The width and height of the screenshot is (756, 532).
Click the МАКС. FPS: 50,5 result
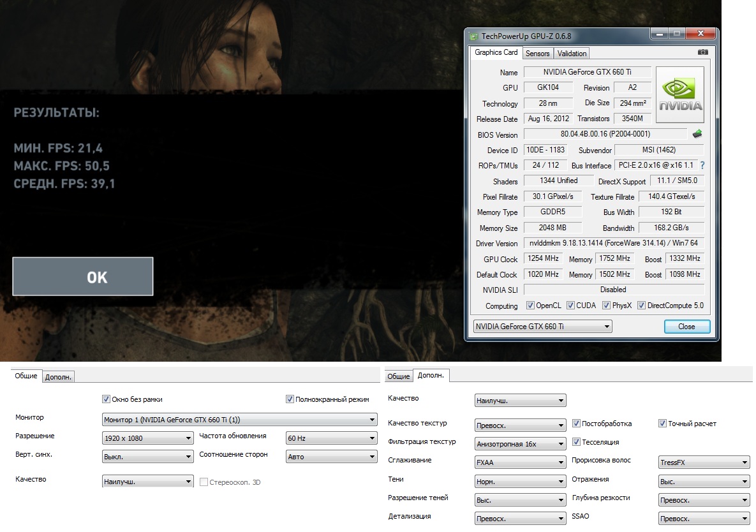point(62,166)
